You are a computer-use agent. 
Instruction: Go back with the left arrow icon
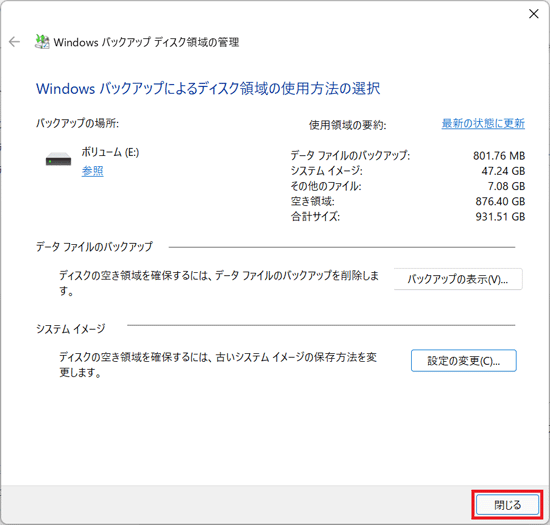pos(14,42)
